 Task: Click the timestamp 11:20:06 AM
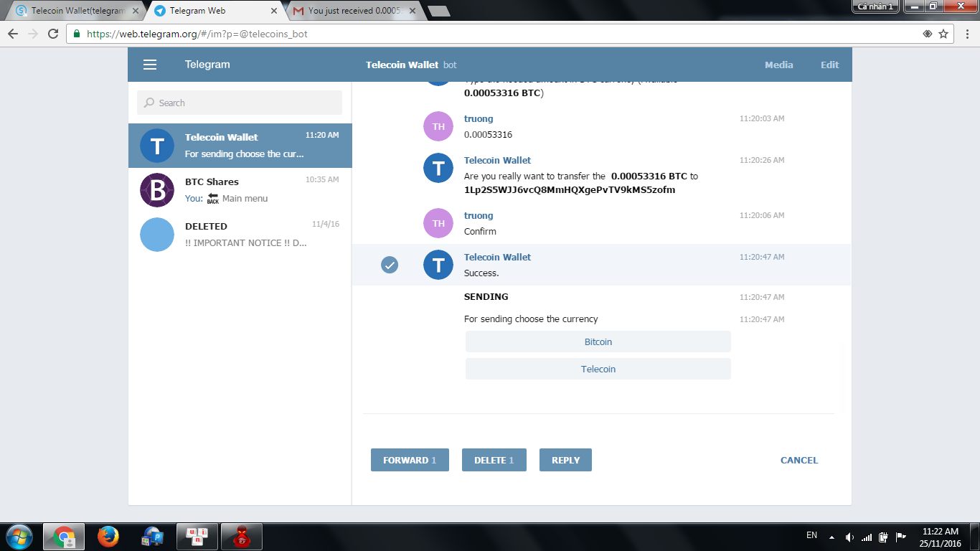pos(762,215)
